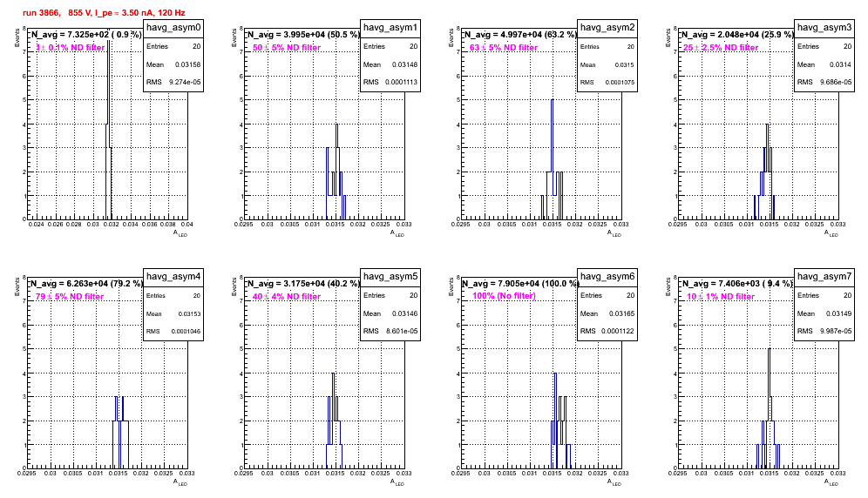Select the havg_asym7 stats box title

pos(824,277)
